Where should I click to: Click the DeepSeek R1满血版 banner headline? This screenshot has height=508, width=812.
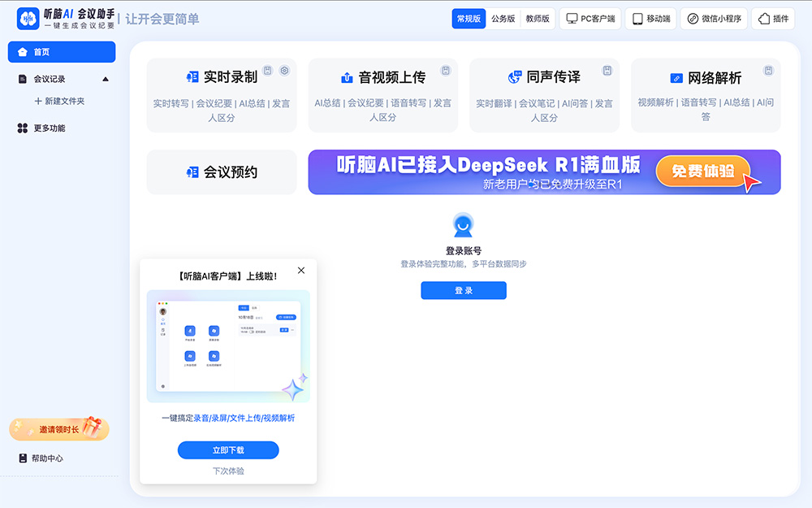point(488,165)
